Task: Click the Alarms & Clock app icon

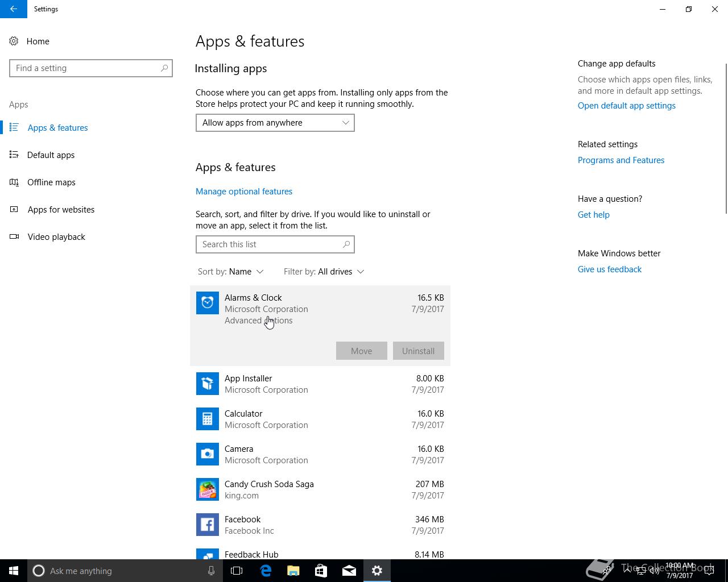Action: click(208, 303)
